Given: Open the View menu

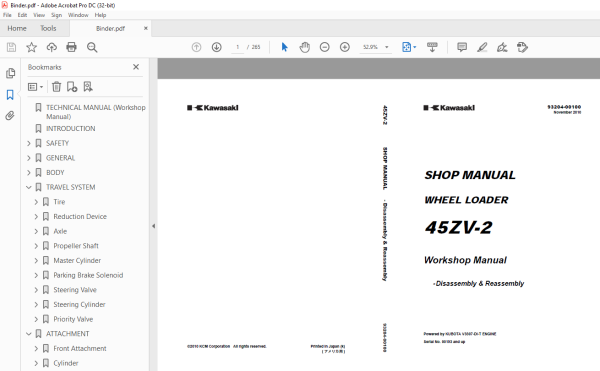Looking at the screenshot, I should tap(39, 15).
